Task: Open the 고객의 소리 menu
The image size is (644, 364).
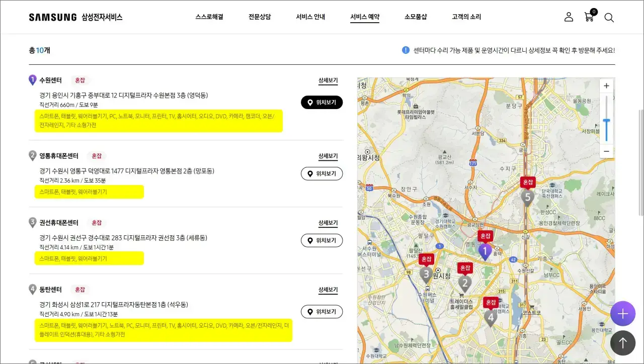Action: tap(466, 17)
